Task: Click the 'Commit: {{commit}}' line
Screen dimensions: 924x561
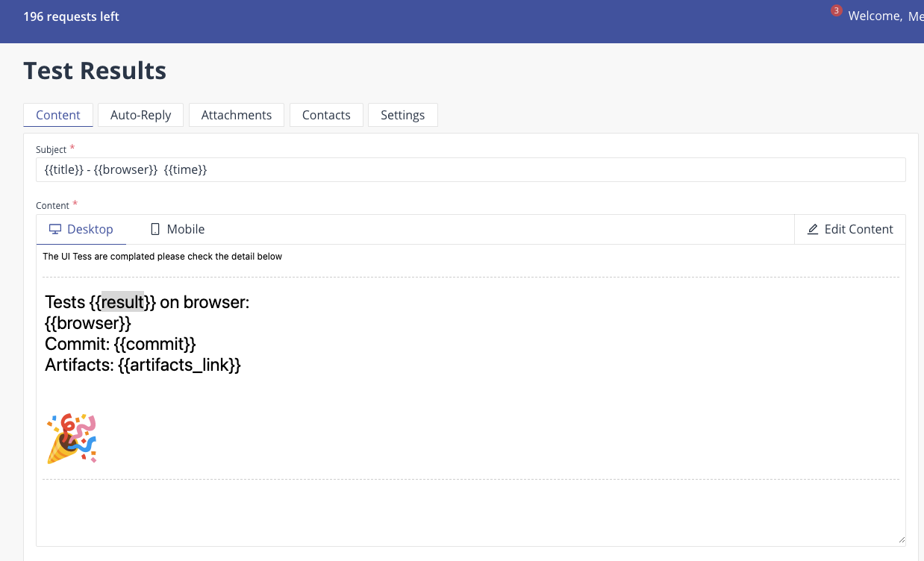Action: [120, 344]
